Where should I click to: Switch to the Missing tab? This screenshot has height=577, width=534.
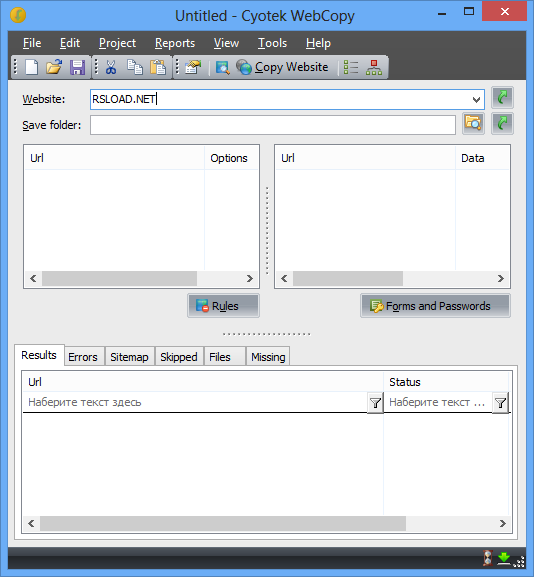[x=268, y=357]
